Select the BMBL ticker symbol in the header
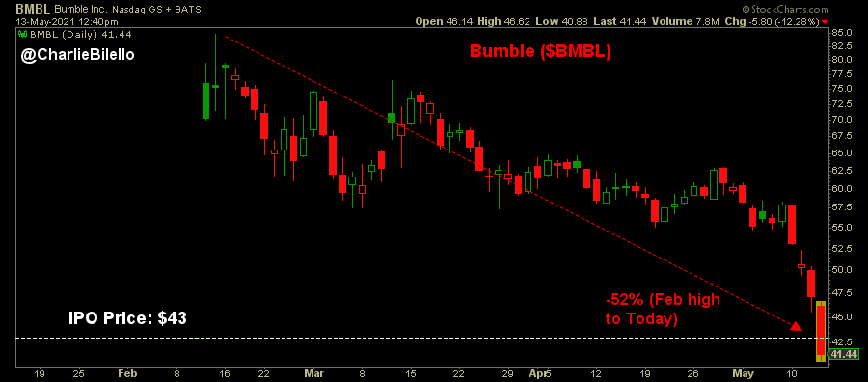Viewport: 868px width, 382px height. click(x=33, y=9)
